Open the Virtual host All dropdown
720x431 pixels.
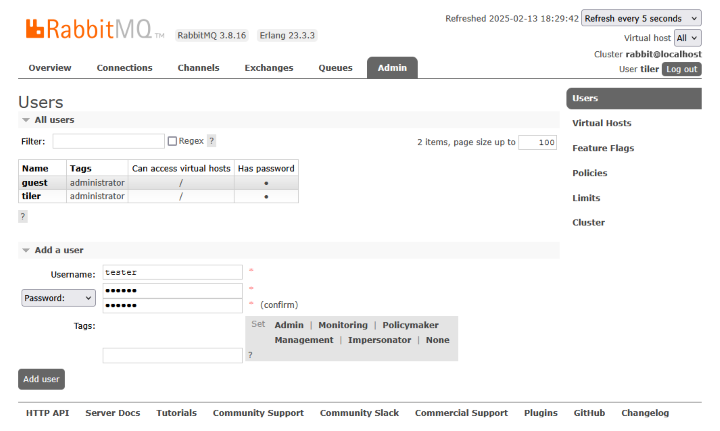click(x=687, y=38)
